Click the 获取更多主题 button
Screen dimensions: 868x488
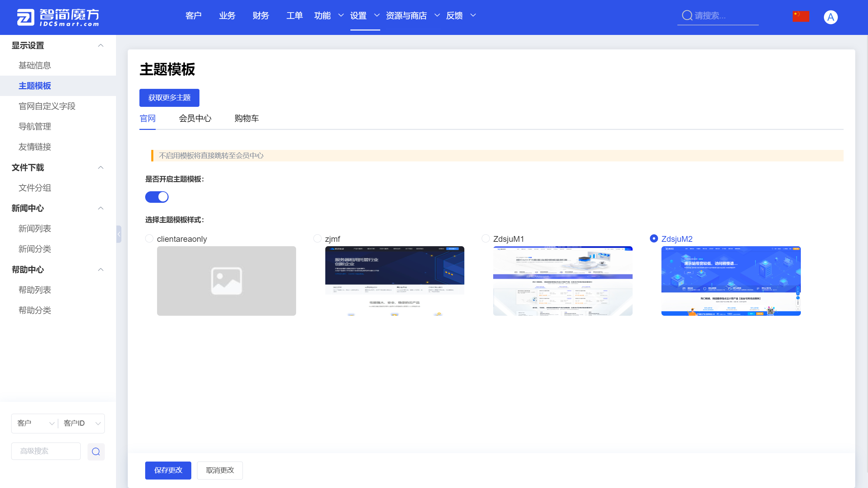(x=169, y=98)
